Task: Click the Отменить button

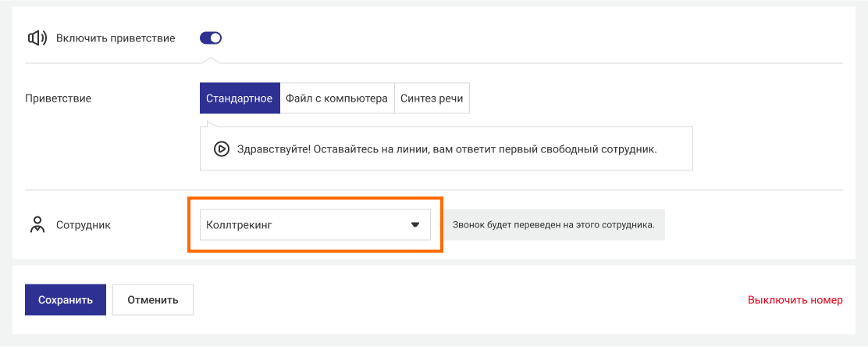Action: [x=153, y=299]
